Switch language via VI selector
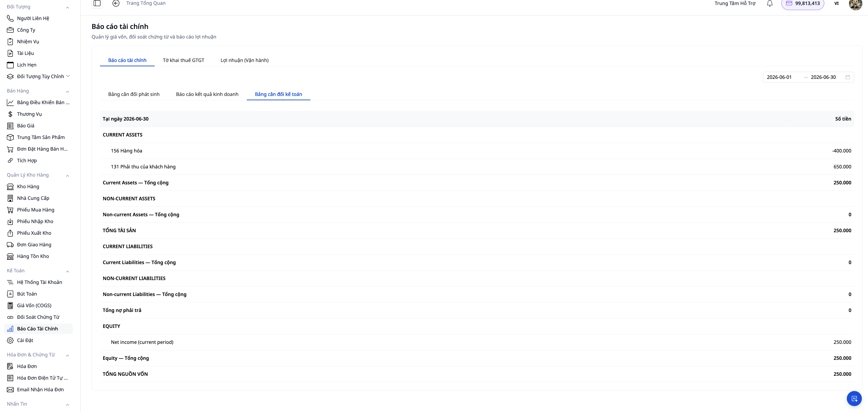The image size is (868, 412). (x=836, y=3)
